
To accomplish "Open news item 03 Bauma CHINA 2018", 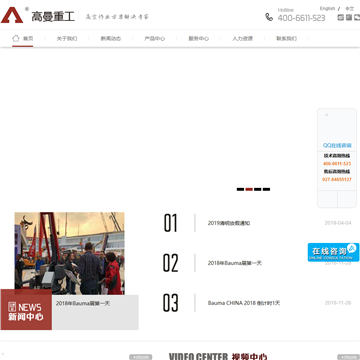I will click(x=244, y=303).
